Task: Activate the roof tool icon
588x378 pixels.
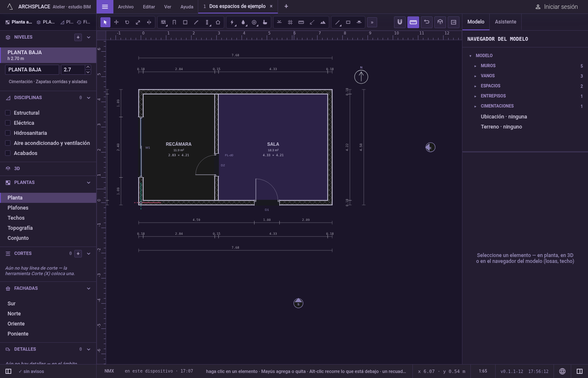Action: (218, 22)
